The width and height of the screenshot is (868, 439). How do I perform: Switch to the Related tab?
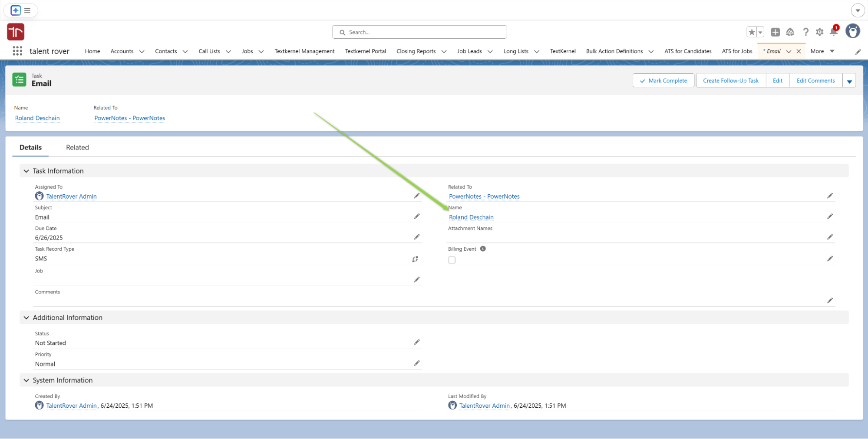pos(77,147)
